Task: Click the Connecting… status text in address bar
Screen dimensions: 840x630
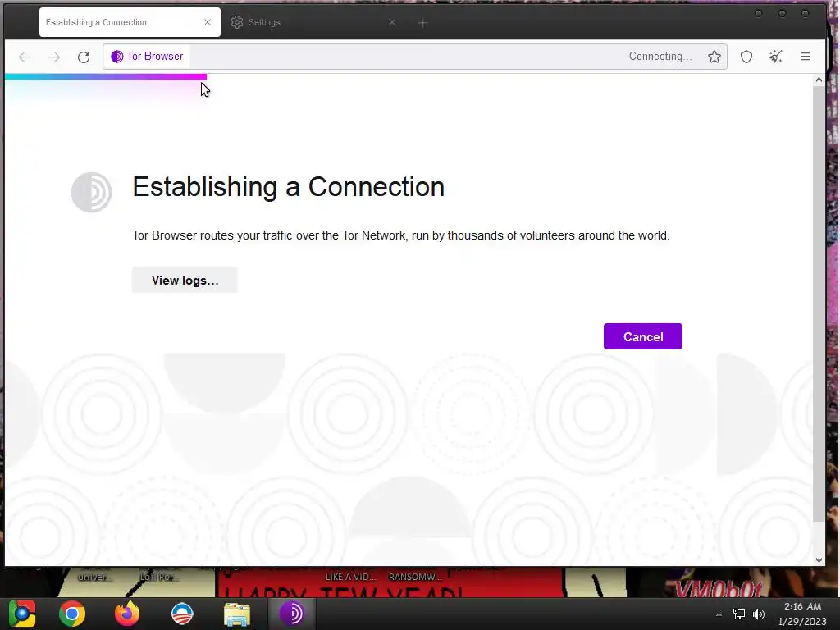Action: [x=660, y=57]
